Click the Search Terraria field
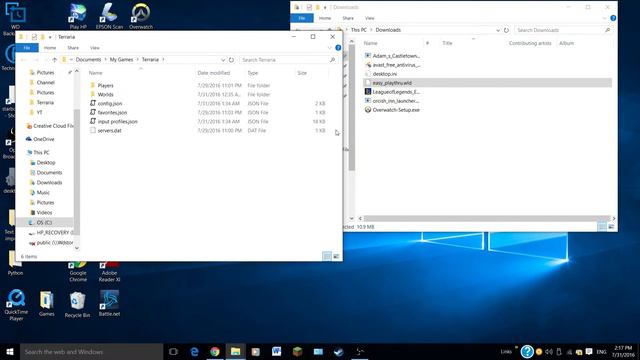The width and height of the screenshot is (640, 360). [x=288, y=60]
